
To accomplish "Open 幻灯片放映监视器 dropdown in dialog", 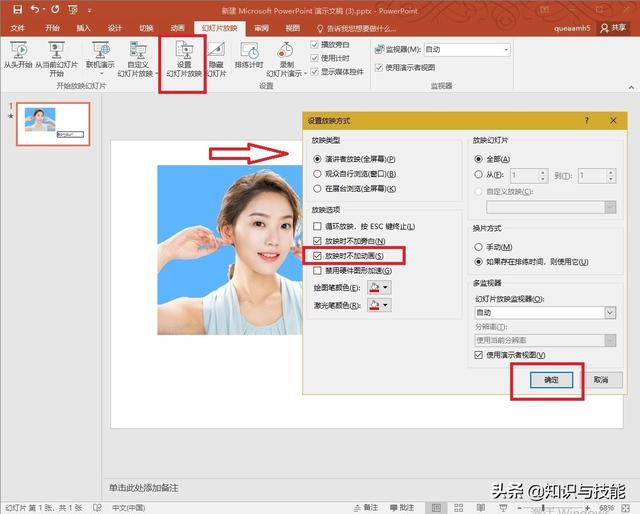I will (x=609, y=312).
